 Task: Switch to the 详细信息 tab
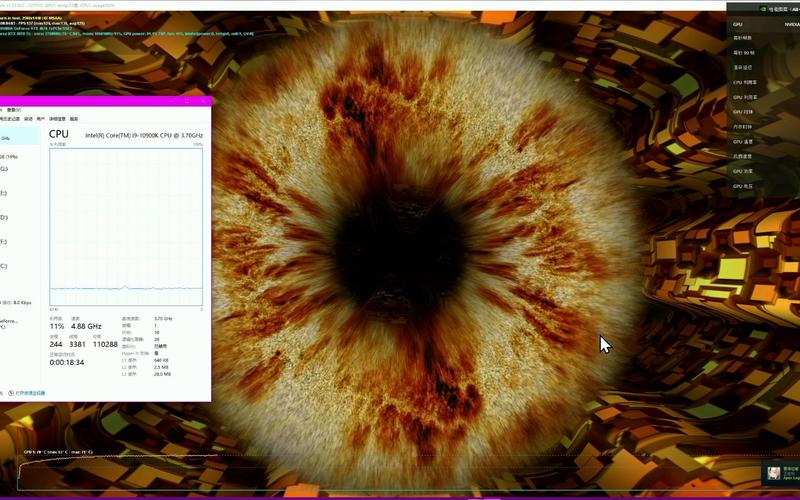point(58,118)
